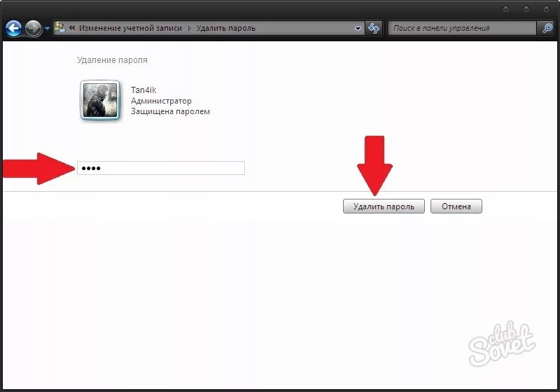Close the window using the title bar button

point(546,9)
